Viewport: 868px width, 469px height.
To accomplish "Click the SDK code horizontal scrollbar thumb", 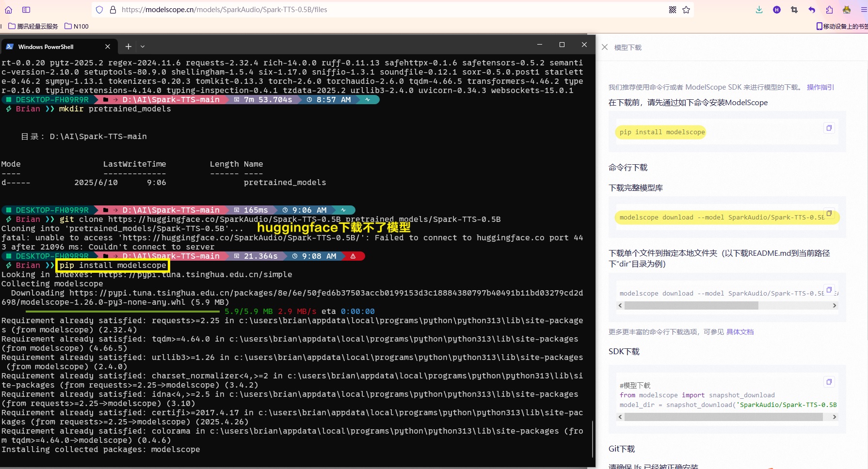I will [723, 417].
